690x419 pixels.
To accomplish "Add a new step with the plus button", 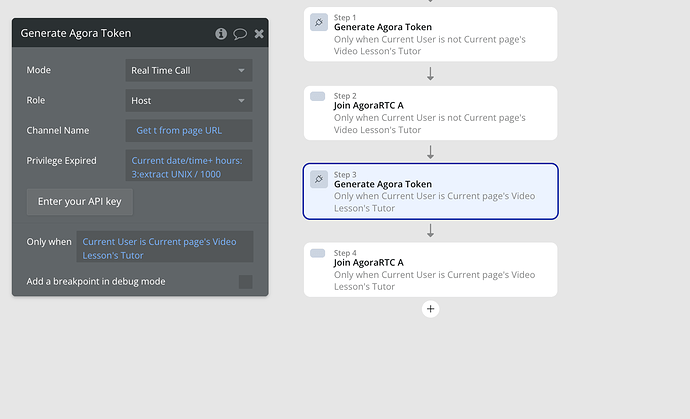I will click(430, 309).
